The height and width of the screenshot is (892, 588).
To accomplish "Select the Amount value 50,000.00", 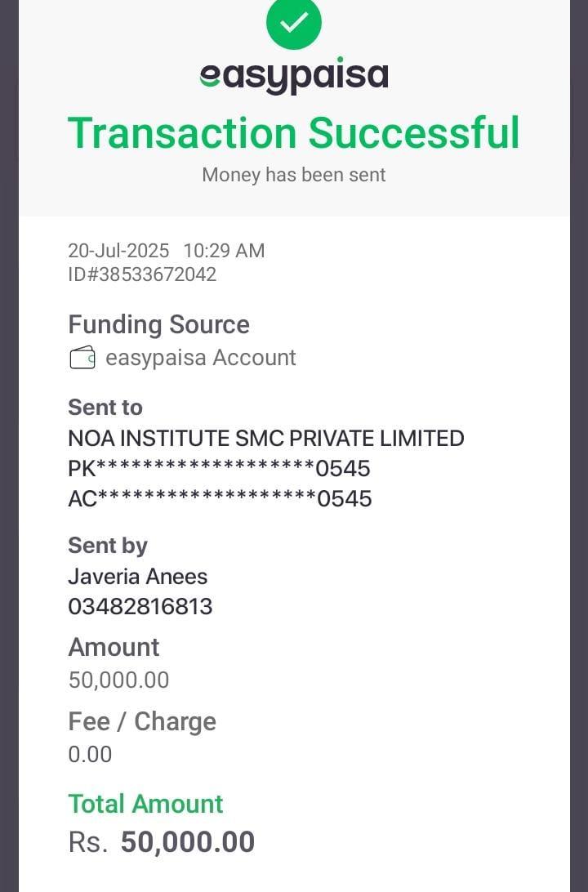I will (x=118, y=680).
